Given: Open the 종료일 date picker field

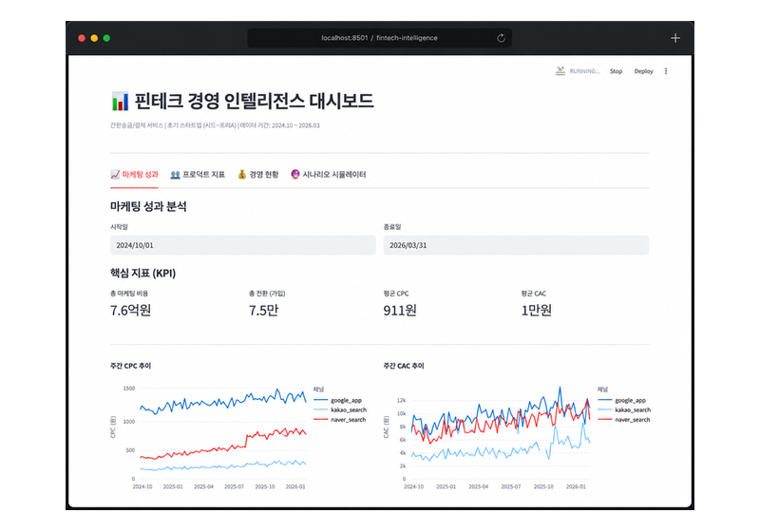Looking at the screenshot, I should click(516, 245).
